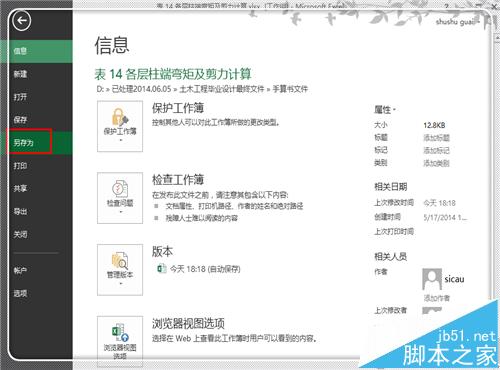
Task: Click 另存为 in the sidebar
Action: tap(36, 143)
